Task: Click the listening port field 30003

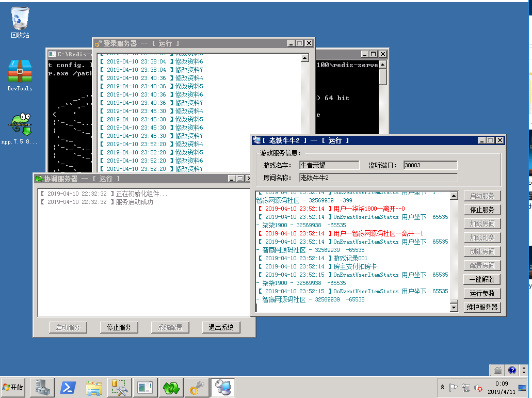Action: pos(430,165)
